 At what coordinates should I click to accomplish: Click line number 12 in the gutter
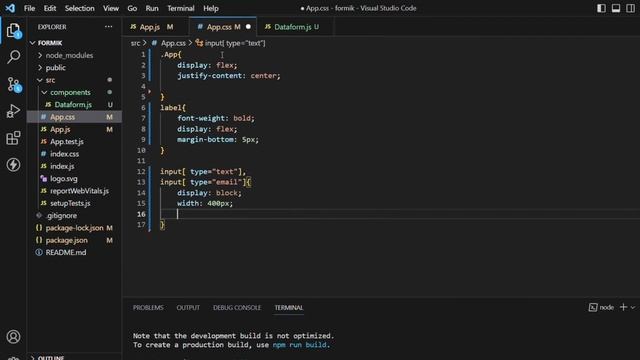point(141,171)
